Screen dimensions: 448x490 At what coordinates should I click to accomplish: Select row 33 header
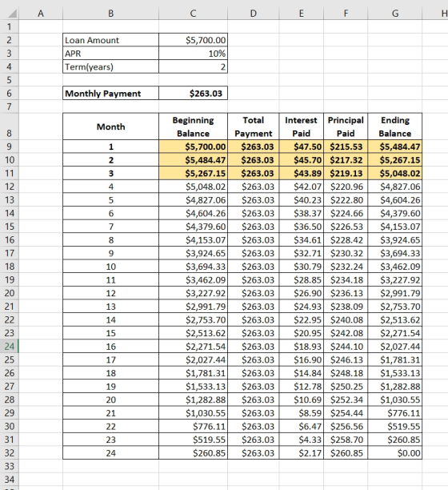pos(10,466)
